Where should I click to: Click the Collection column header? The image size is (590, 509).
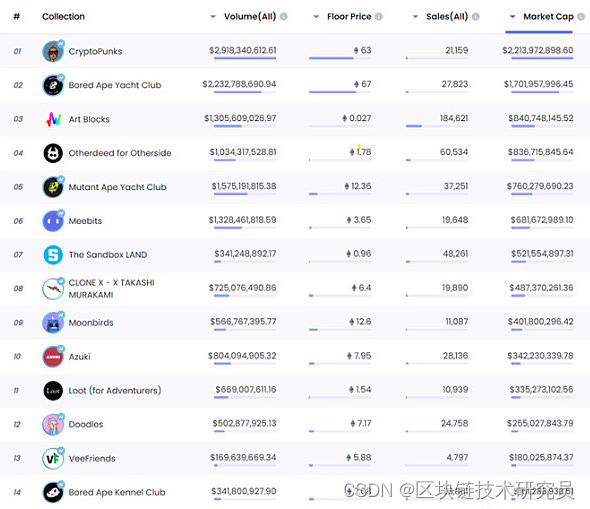click(63, 17)
